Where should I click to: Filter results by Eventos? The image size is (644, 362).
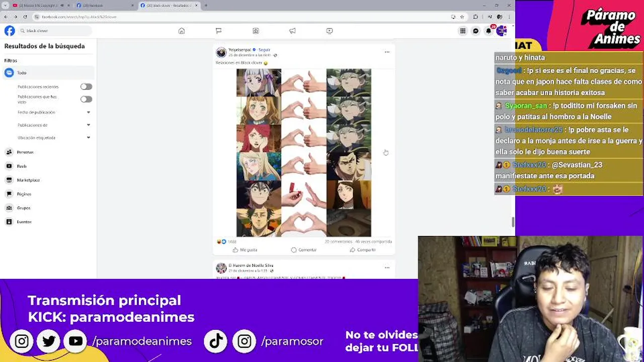[48, 222]
